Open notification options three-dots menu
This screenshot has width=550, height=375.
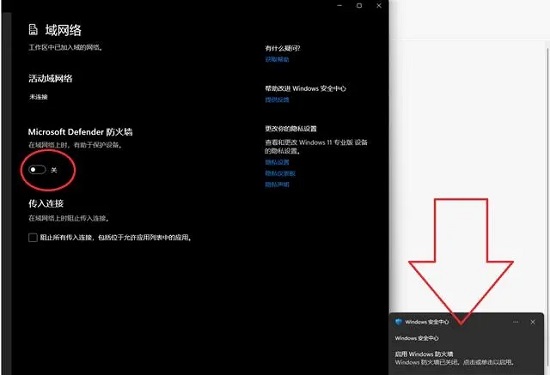[516, 322]
